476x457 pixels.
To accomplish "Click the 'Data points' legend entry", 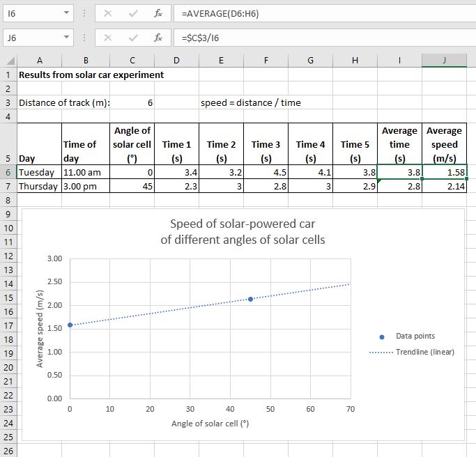I will [x=407, y=336].
